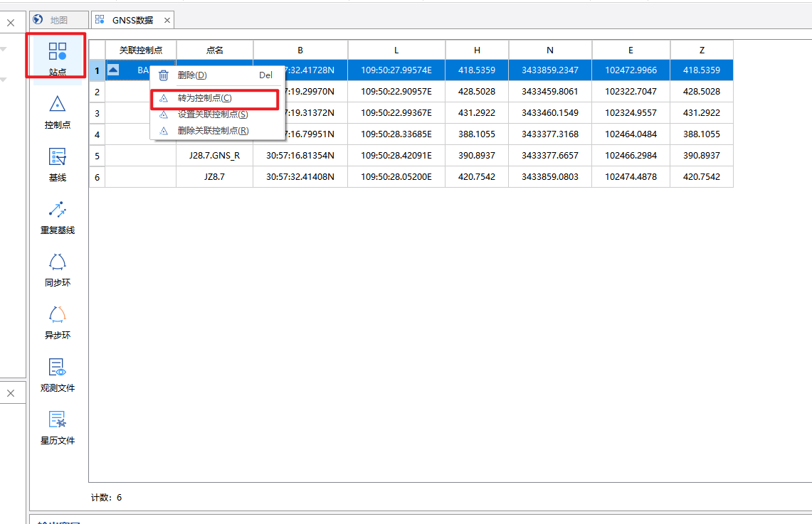Viewport: 812px width, 524px height.
Task: Select 删除关联控制点 menu entry
Action: 213,131
